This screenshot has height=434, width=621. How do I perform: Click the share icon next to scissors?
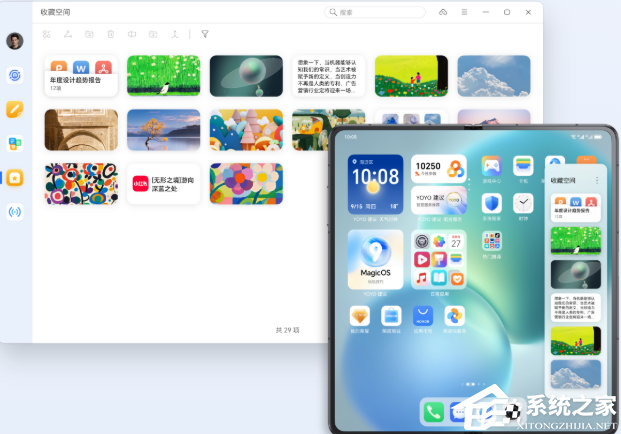68,34
